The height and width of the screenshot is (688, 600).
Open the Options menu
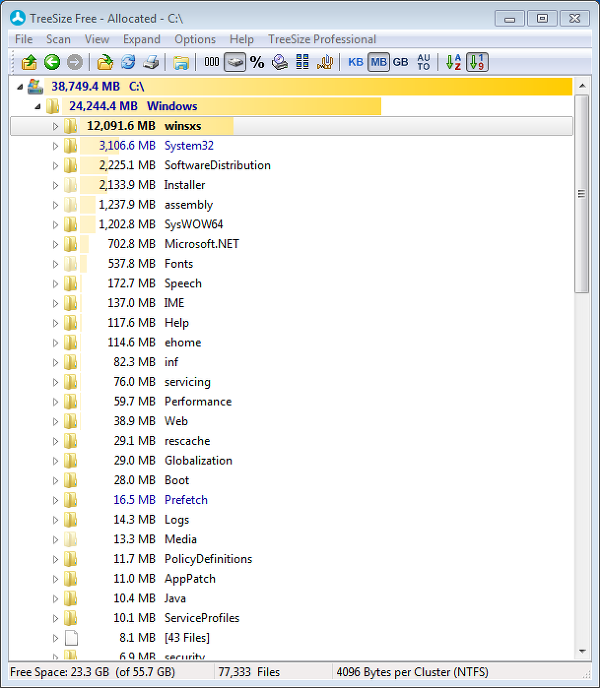pyautogui.click(x=195, y=39)
